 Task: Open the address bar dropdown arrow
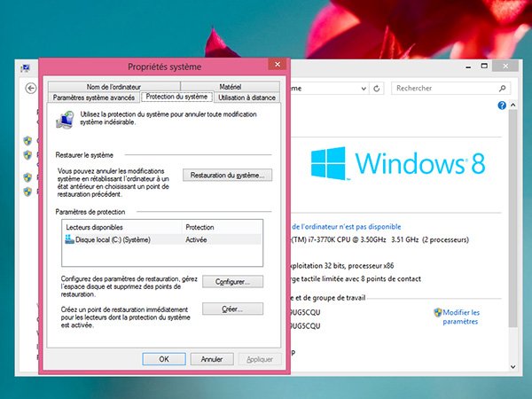point(364,89)
